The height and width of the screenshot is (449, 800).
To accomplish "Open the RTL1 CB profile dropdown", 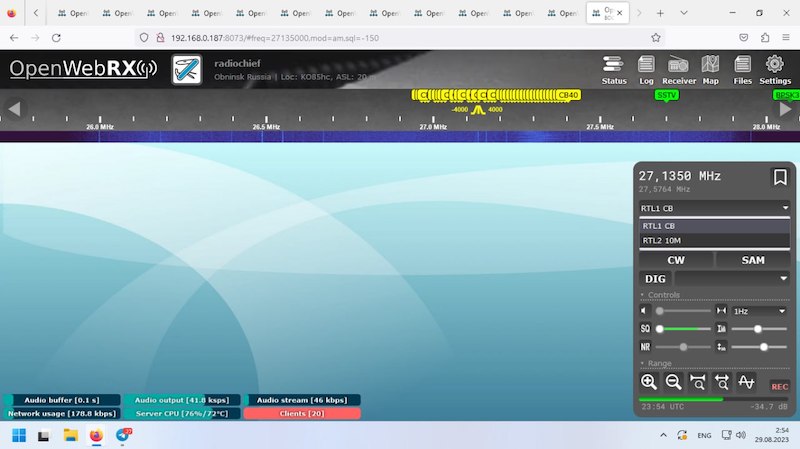I will point(715,208).
